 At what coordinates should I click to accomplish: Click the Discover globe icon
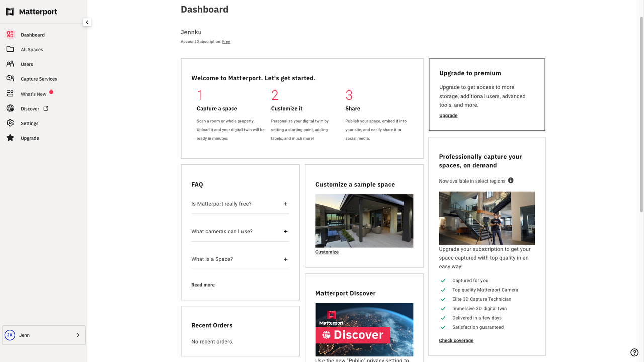point(10,108)
